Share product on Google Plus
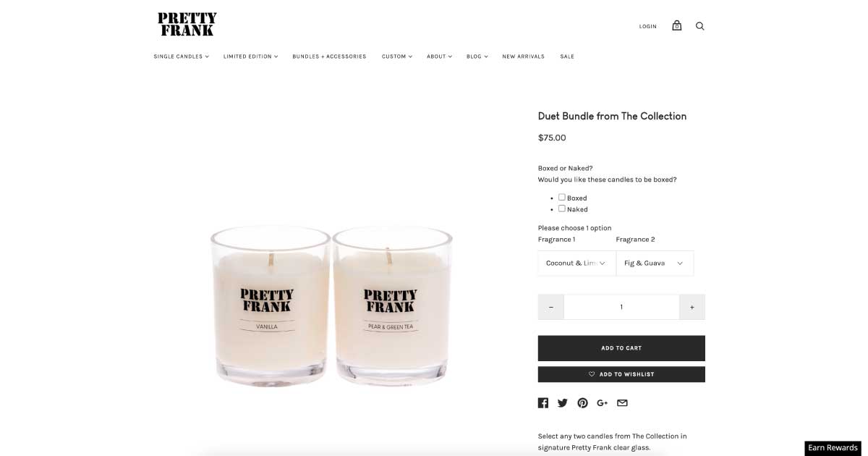Screen dimensions: 868x456 [x=603, y=403]
